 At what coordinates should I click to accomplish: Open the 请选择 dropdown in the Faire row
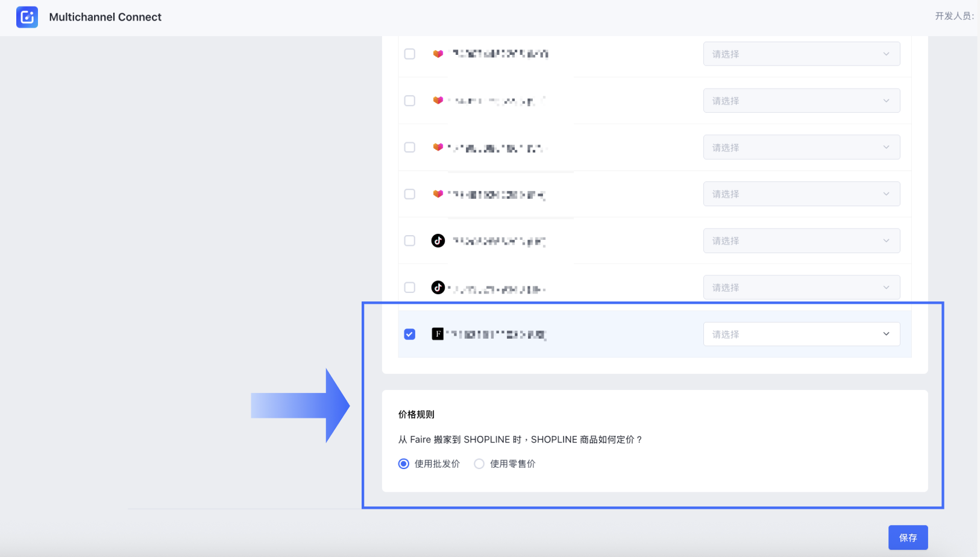[802, 334]
